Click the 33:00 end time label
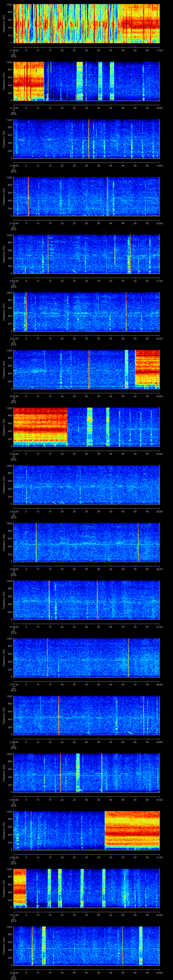 click(x=159, y=972)
